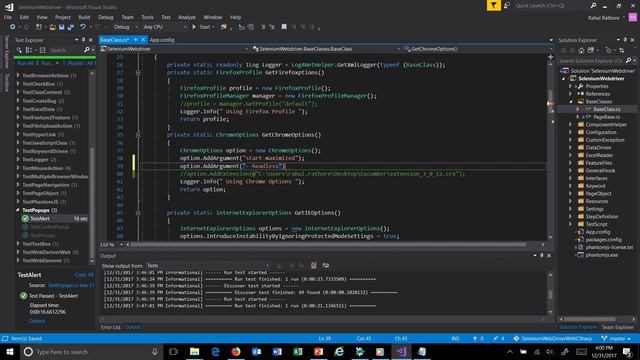
Task: Select App.config in Solution Explorer
Action: (x=598, y=232)
